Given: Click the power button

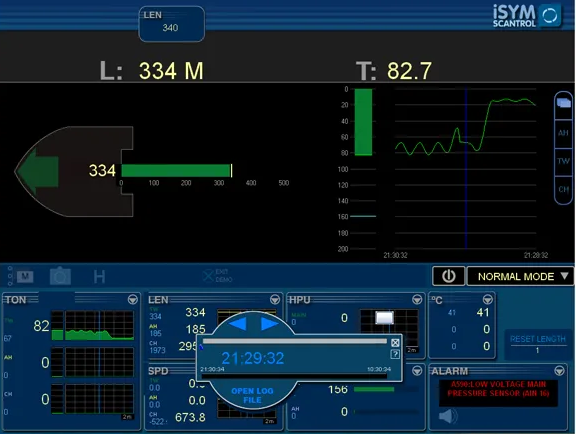Looking at the screenshot, I should tap(449, 276).
